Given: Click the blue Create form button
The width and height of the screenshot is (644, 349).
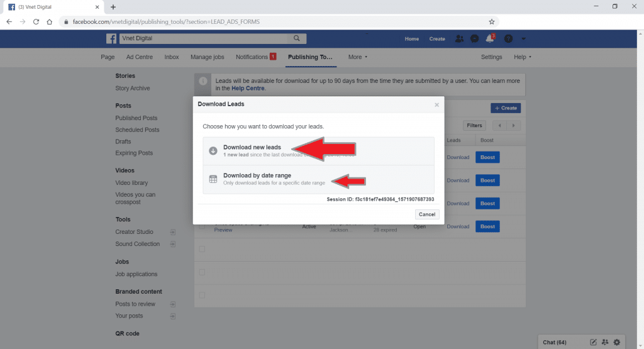Looking at the screenshot, I should (x=506, y=108).
